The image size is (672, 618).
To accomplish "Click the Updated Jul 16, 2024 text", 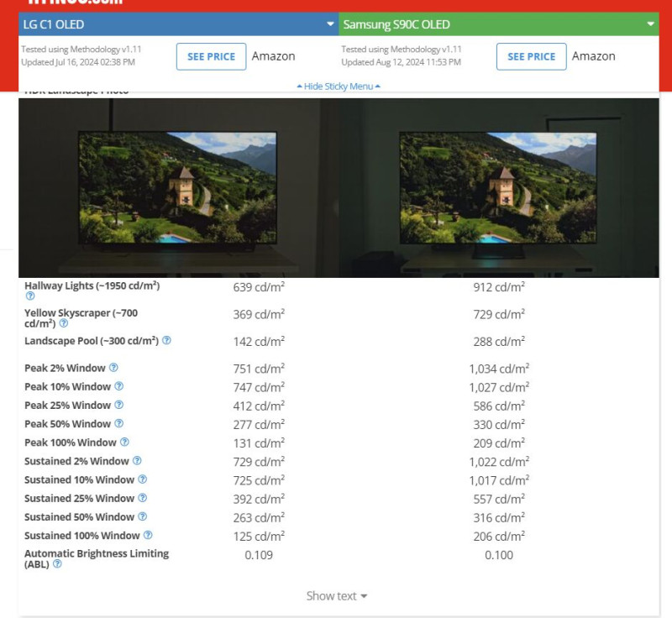I will (78, 62).
